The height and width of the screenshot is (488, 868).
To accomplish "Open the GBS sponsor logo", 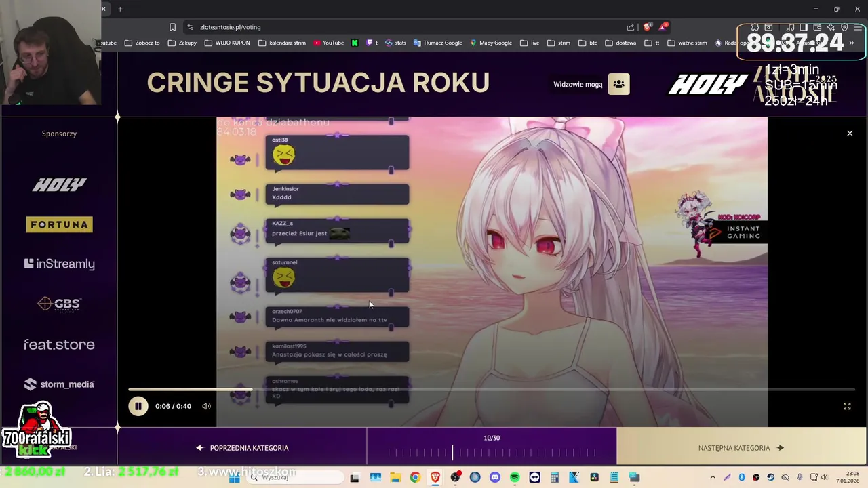I will tap(59, 304).
